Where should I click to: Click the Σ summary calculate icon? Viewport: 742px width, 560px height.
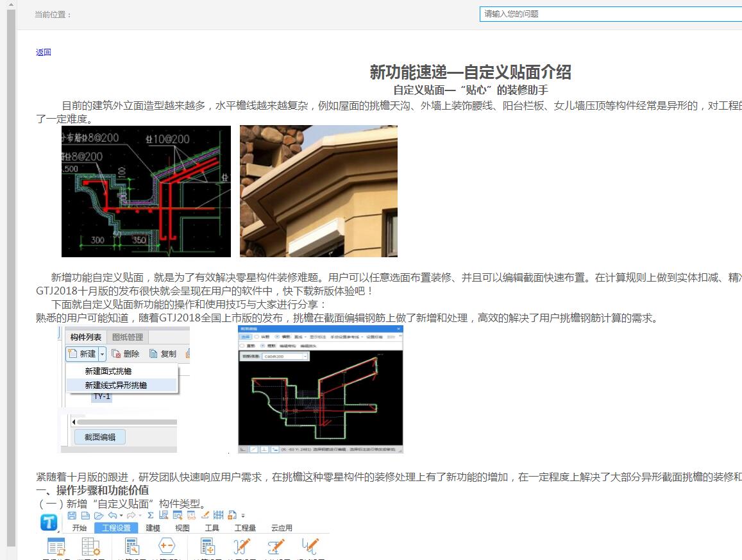coord(151,516)
